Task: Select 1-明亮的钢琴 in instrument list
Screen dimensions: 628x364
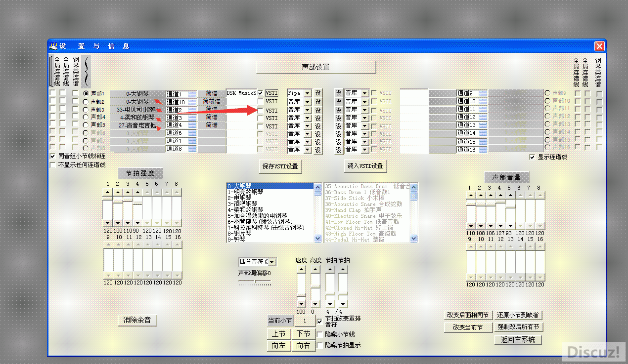Action: (x=270, y=192)
